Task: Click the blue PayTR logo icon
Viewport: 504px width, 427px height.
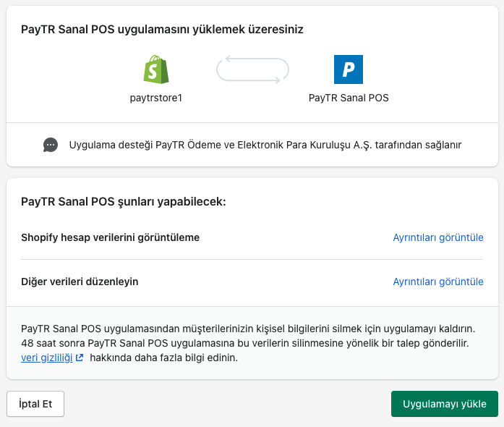Action: pyautogui.click(x=349, y=69)
